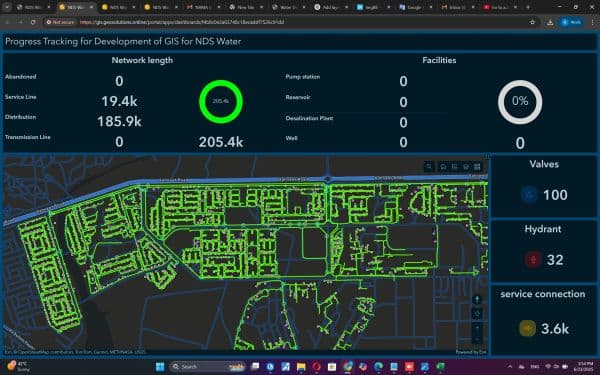Click the browser address bar URL
The width and height of the screenshot is (600, 375).
coord(182,22)
